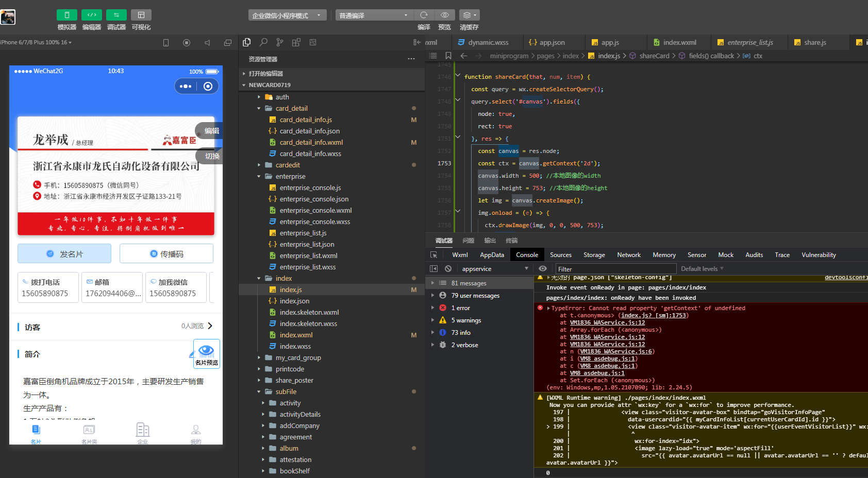Click the send card button
Screen dimensions: 868x478
pos(64,253)
